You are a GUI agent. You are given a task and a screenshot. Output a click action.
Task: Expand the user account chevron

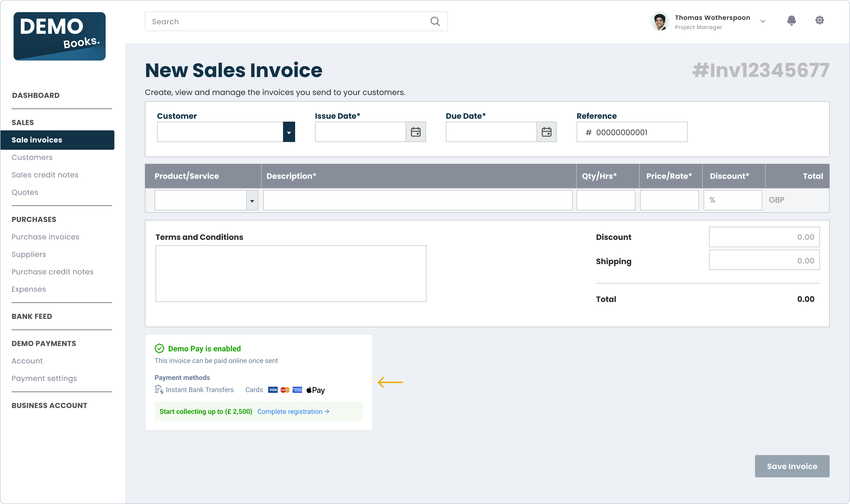tap(763, 21)
